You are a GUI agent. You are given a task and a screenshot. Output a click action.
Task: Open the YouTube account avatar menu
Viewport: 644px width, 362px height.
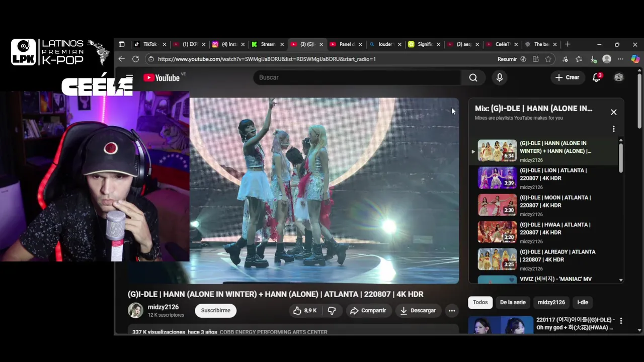coord(619,77)
